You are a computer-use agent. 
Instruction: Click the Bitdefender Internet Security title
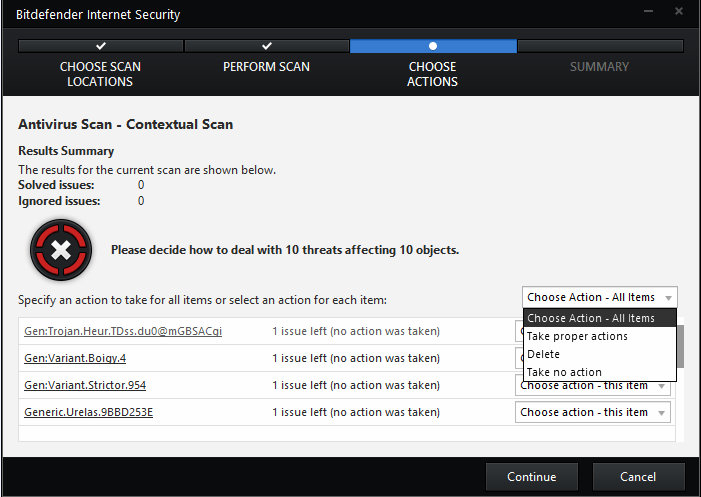click(x=98, y=15)
